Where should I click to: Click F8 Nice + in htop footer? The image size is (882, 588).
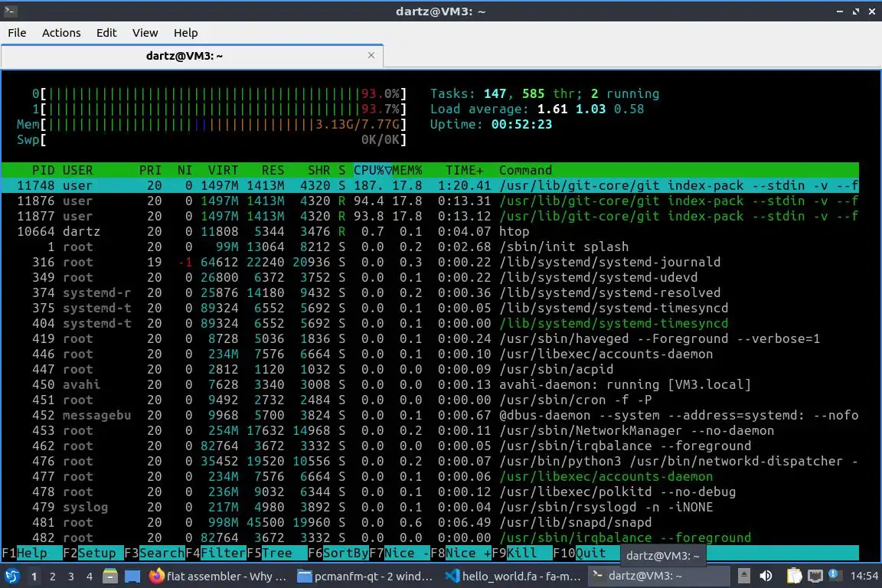tap(461, 553)
